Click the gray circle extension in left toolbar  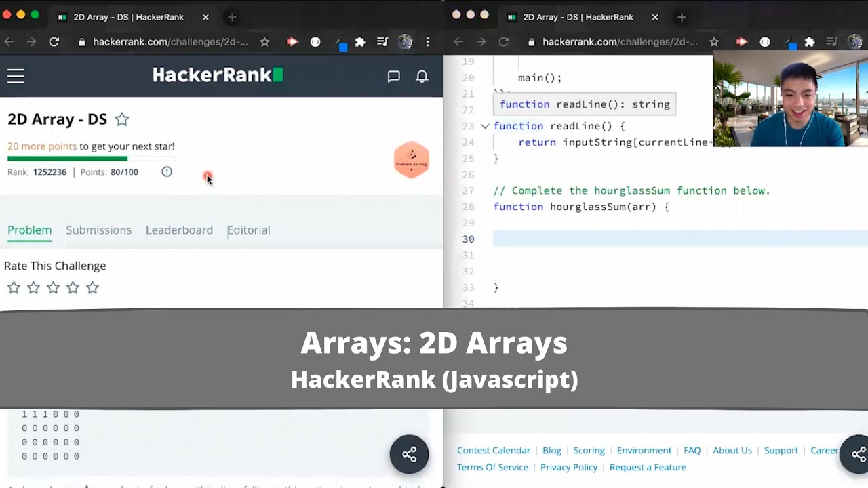[x=315, y=42]
